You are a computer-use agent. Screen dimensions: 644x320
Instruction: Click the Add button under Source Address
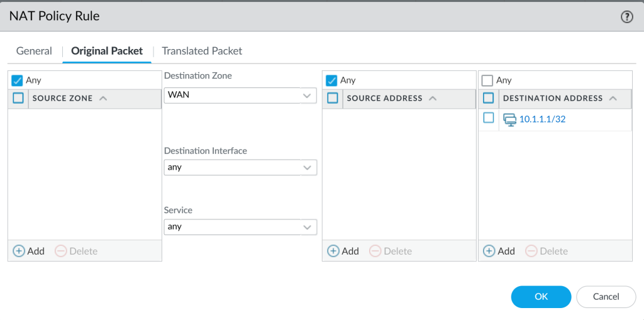tap(343, 251)
